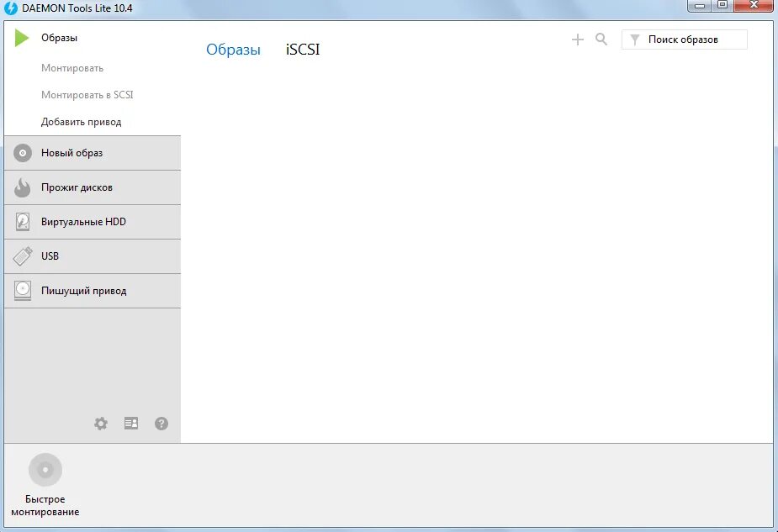Viewport: 778px width, 532px height.
Task: Click the Виртуальные HDD drive icon
Action: tap(23, 222)
